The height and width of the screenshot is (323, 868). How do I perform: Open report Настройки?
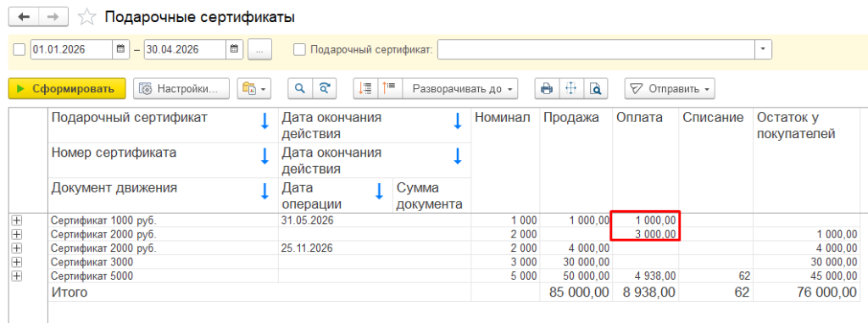[x=181, y=89]
